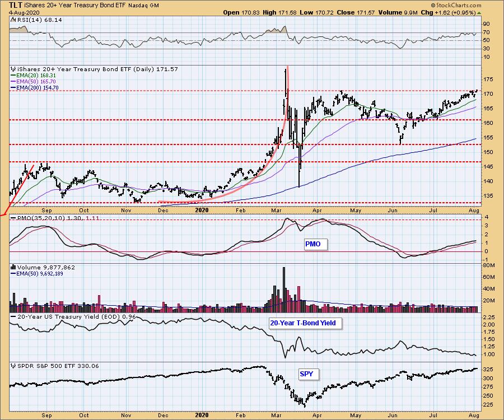Click the 325 SPY axis label

point(488,370)
